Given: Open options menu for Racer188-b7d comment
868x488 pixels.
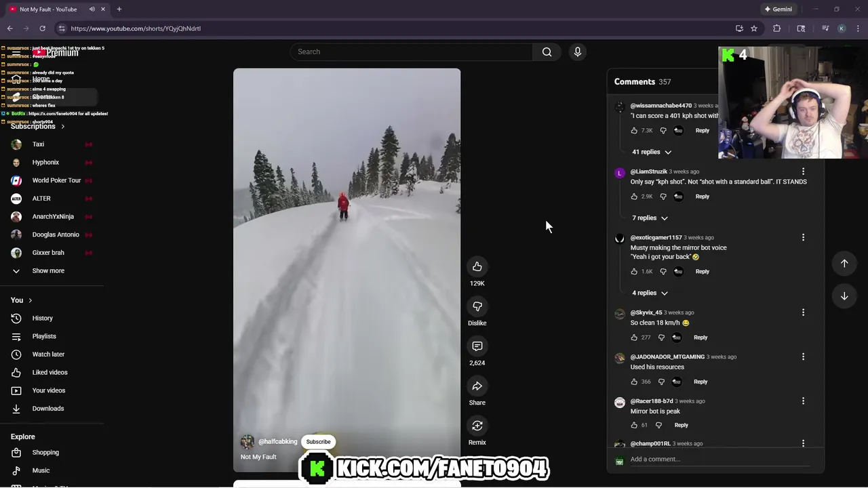Looking at the screenshot, I should 803,401.
